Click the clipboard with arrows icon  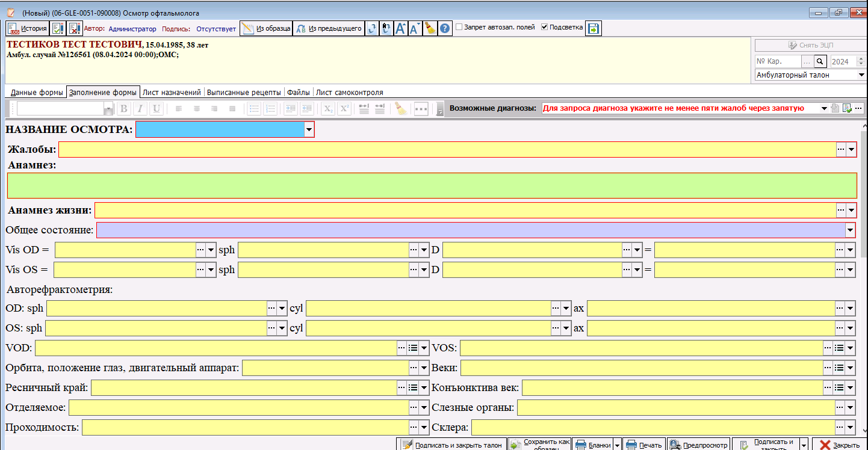(x=386, y=28)
